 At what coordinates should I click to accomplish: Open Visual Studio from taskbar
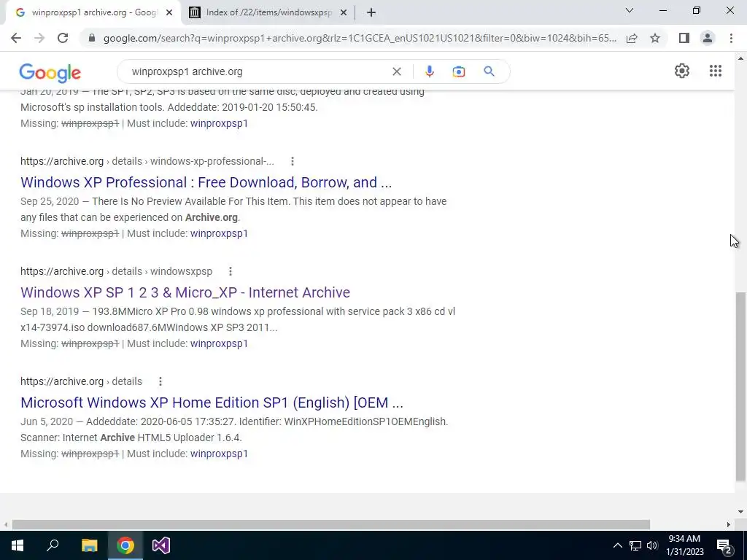pos(161,545)
